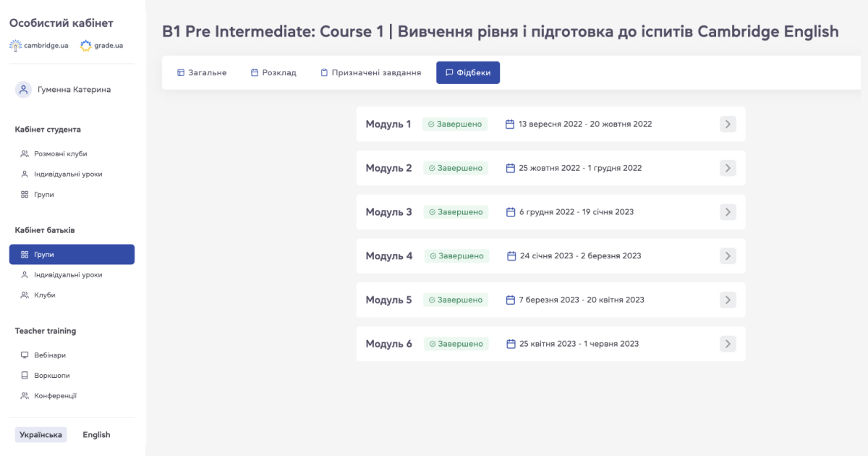
Task: Click the Особистий кабінет heading
Action: [61, 23]
